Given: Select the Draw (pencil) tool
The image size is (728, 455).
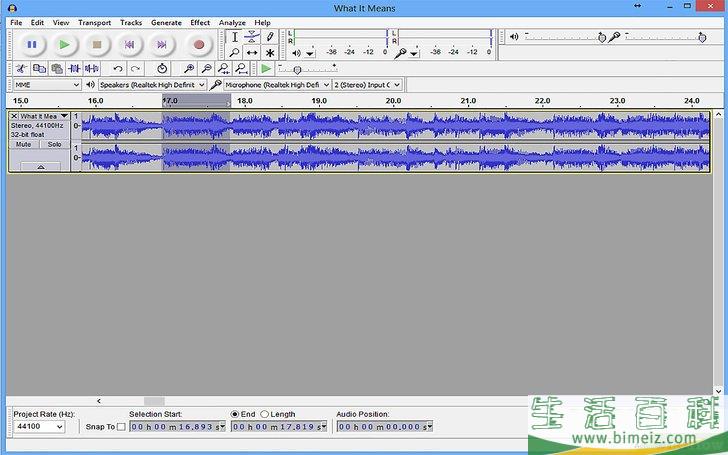Looking at the screenshot, I should [x=270, y=37].
